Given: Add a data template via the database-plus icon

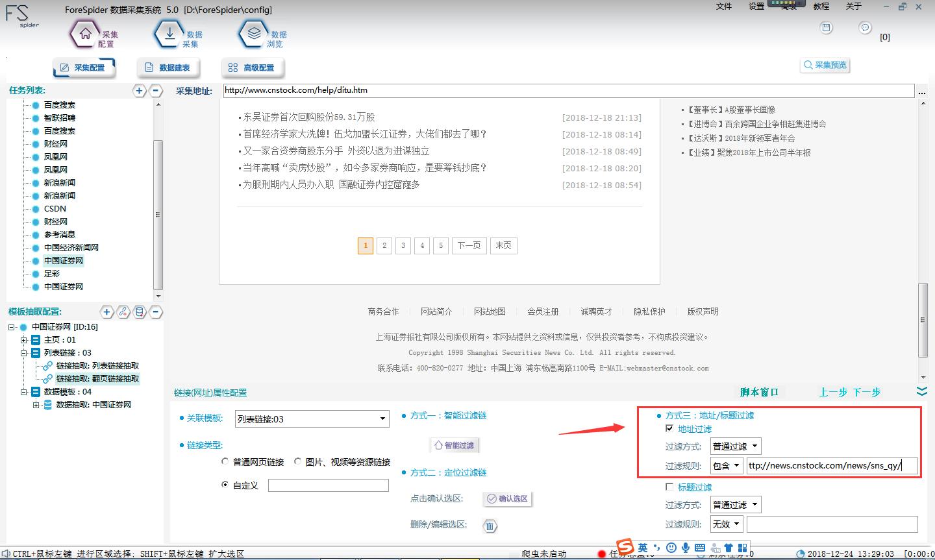Looking at the screenshot, I should pos(140,312).
